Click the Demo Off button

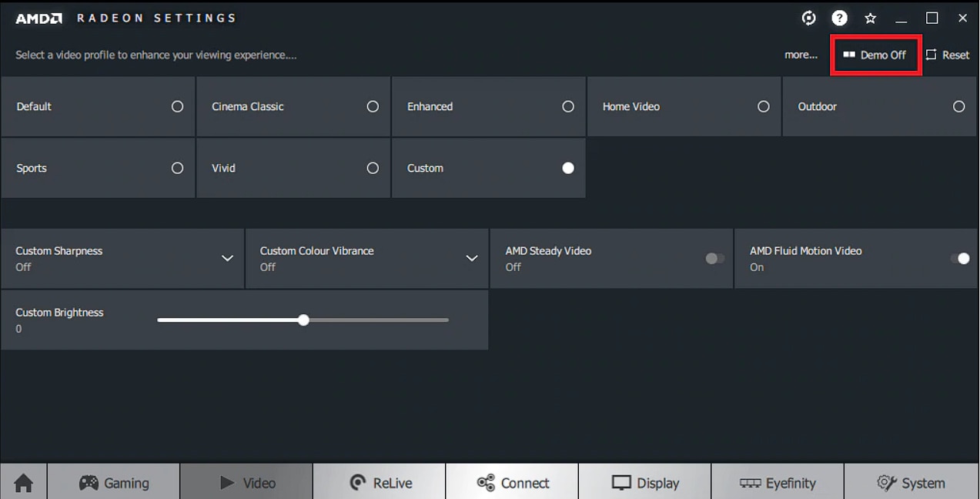click(875, 55)
